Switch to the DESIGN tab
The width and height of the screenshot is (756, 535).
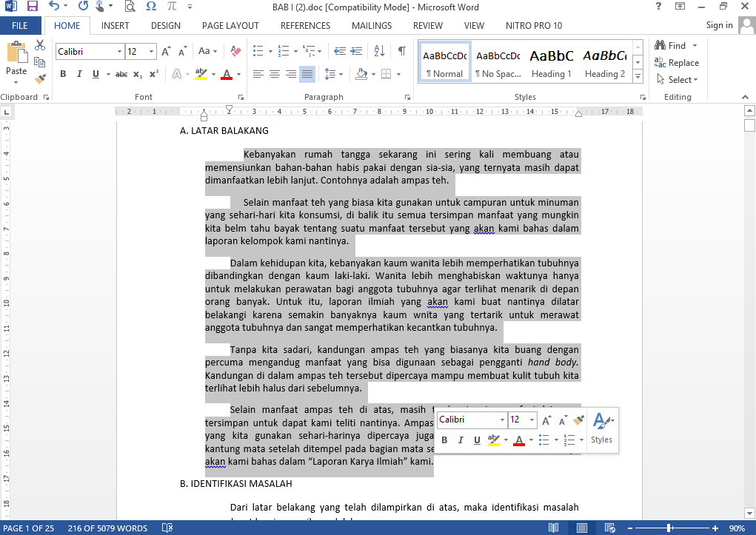pos(165,26)
